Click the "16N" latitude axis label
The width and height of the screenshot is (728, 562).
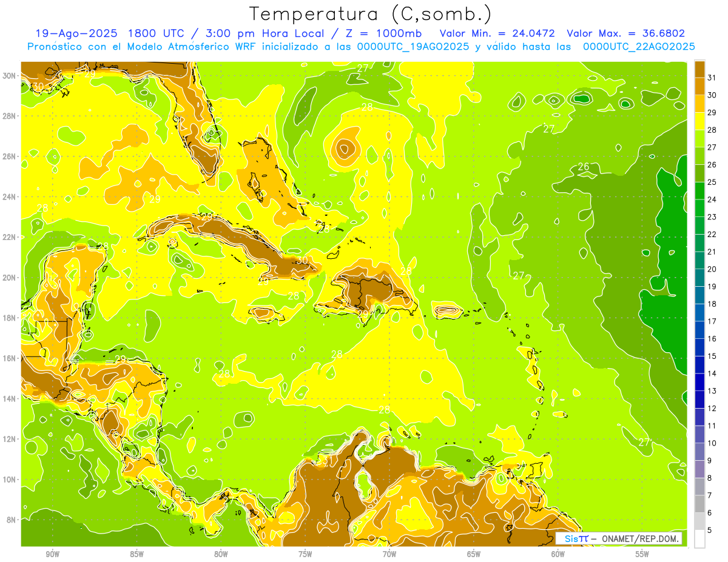pyautogui.click(x=9, y=358)
